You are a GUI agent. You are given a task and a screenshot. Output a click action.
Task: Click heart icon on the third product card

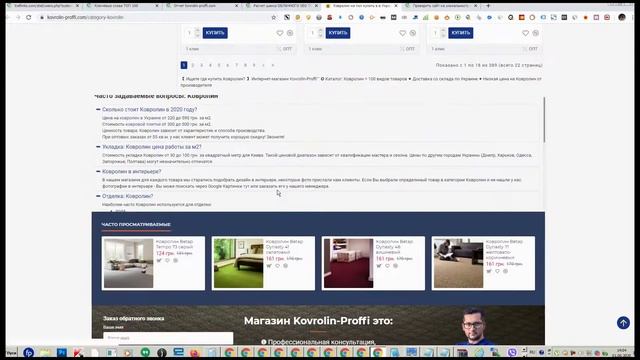pyautogui.click(x=525, y=33)
